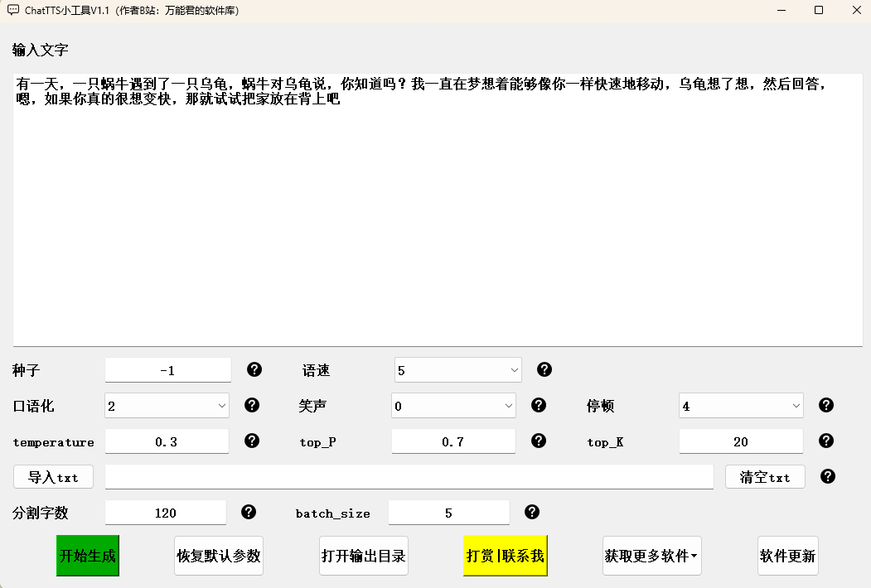Screen dimensions: 871x588
Task: Click the yellow 打赏|联系我 button
Action: click(x=505, y=556)
